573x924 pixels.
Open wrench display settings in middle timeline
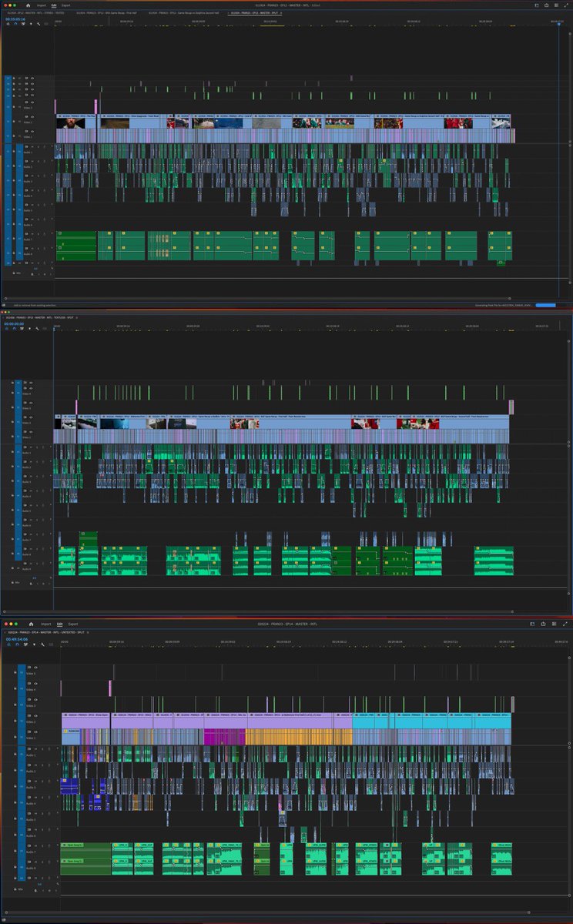37,329
